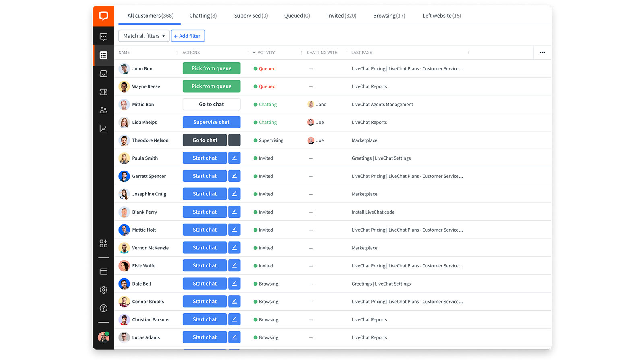Select customer name Connor Brooks

click(148, 302)
